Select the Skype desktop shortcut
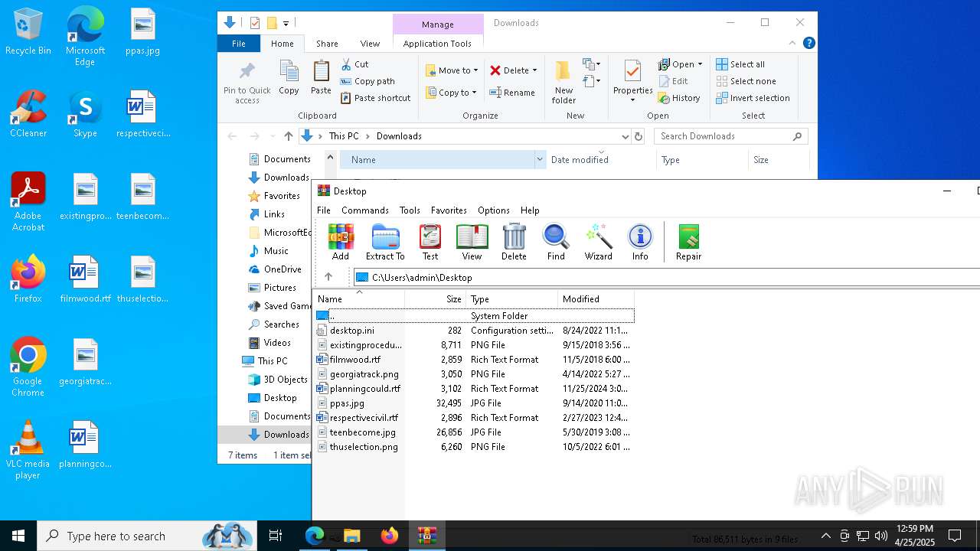The height and width of the screenshot is (551, 980). (85, 114)
